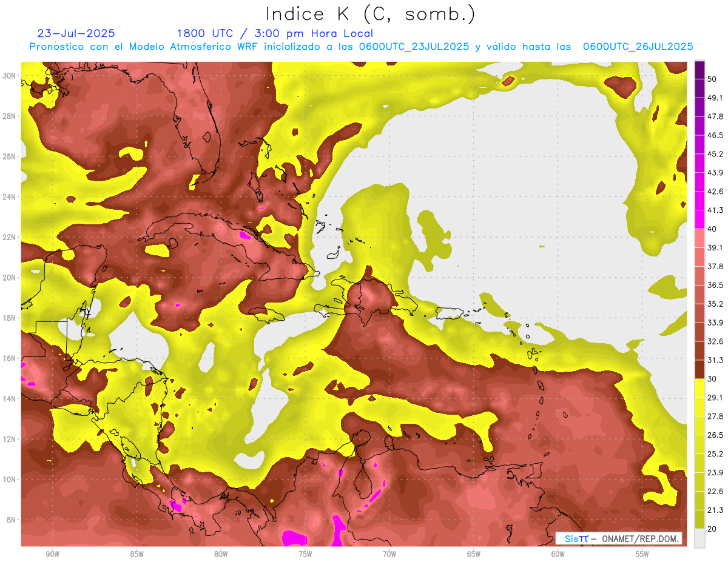This screenshot has height=562, width=728.
Task: Click the '60W' longitude label
Action: 558,554
